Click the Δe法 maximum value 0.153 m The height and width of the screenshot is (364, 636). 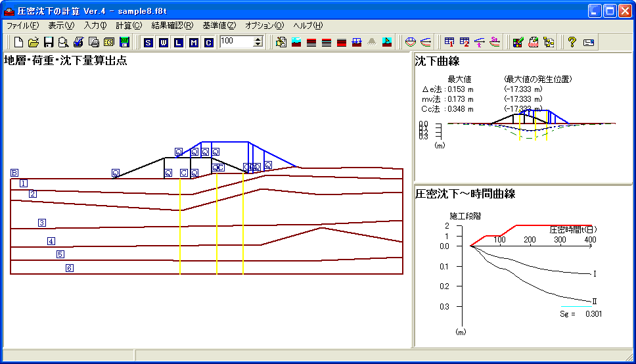point(461,89)
